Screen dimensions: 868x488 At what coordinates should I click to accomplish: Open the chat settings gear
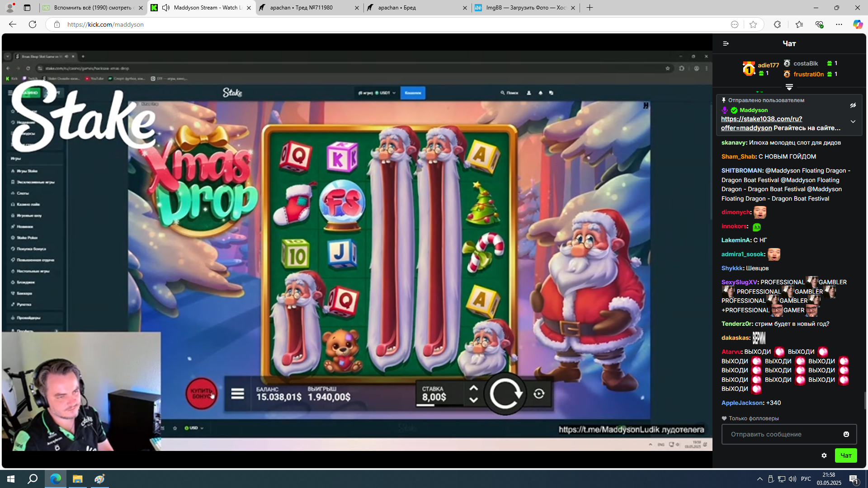pyautogui.click(x=824, y=455)
